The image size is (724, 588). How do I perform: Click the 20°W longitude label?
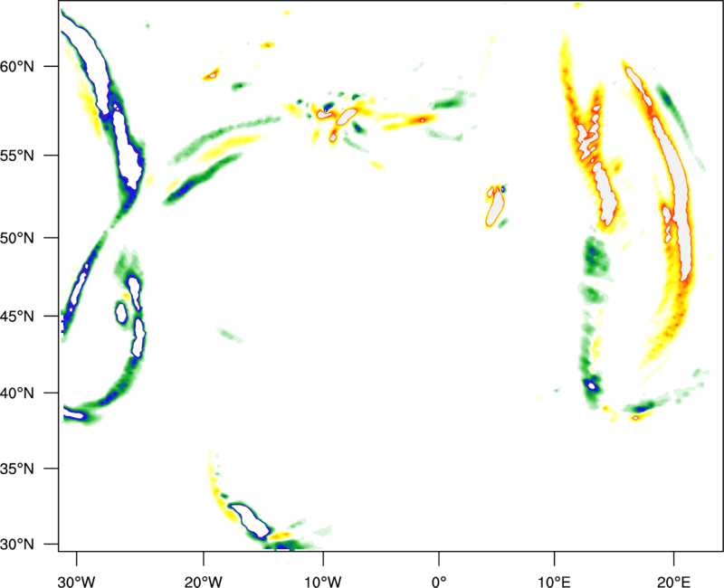[203, 582]
